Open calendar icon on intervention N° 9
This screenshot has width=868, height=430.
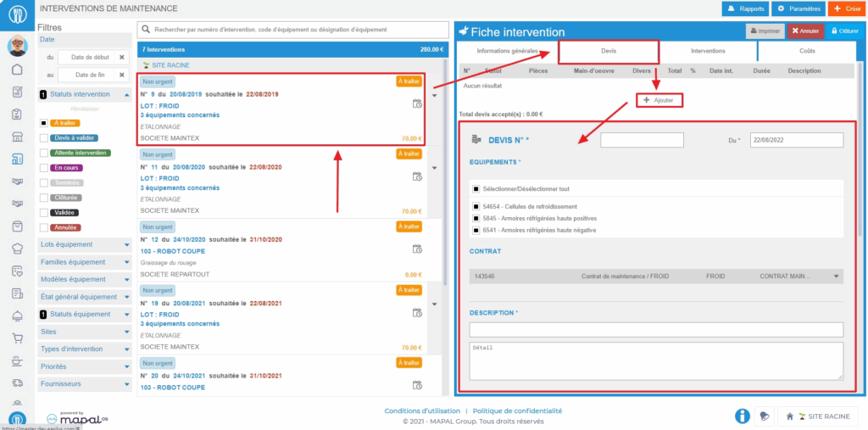(416, 104)
